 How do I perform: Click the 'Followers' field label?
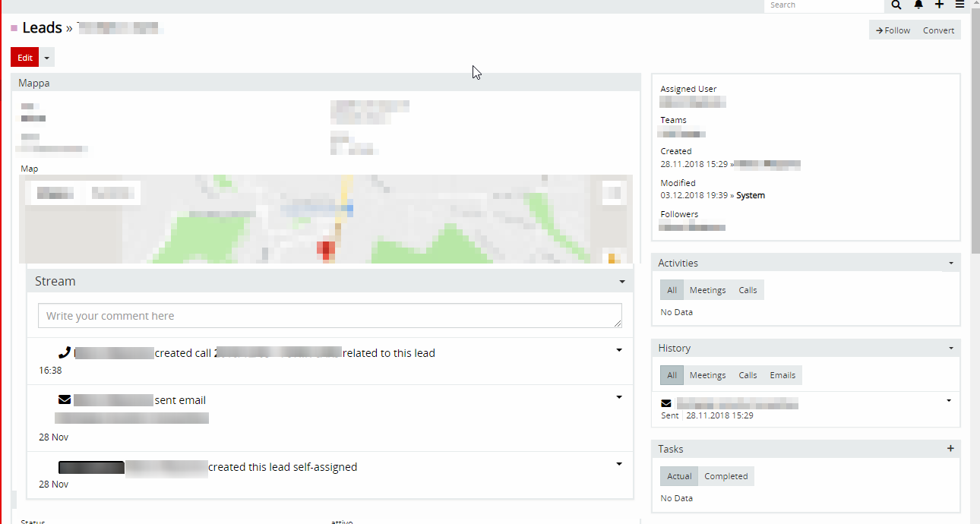pyautogui.click(x=679, y=214)
